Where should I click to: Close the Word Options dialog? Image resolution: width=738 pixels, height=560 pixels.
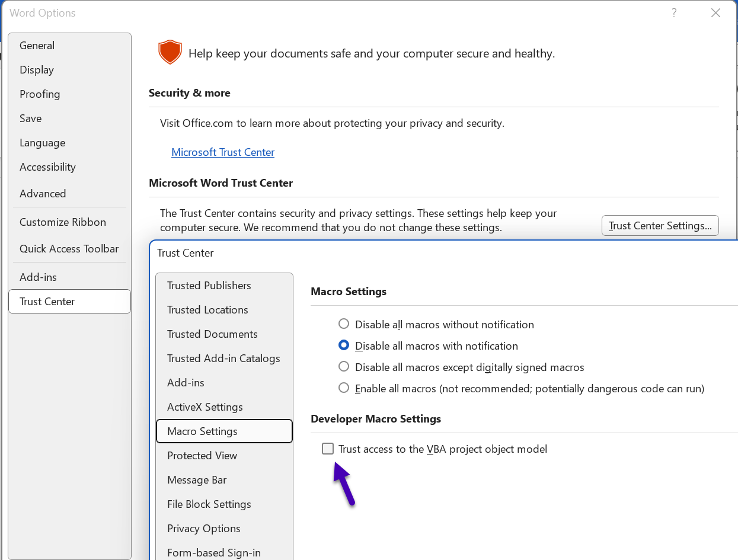click(x=716, y=13)
